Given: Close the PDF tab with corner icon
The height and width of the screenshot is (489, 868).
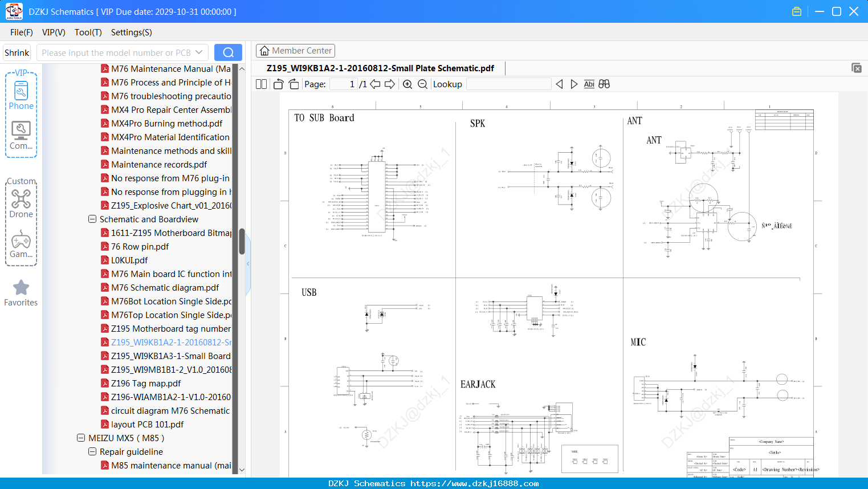Looking at the screenshot, I should coord(857,68).
